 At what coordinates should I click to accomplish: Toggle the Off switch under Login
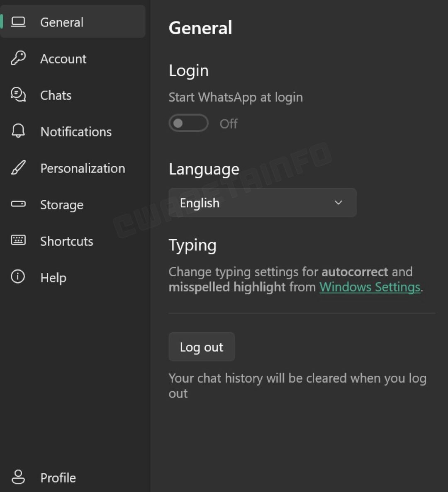188,123
